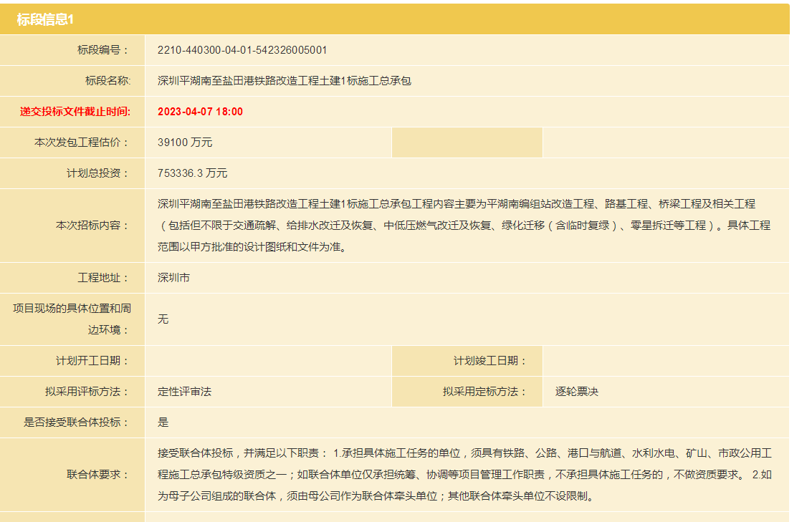
Task: Select the evaluation method 定性评审法
Action: pos(184,392)
